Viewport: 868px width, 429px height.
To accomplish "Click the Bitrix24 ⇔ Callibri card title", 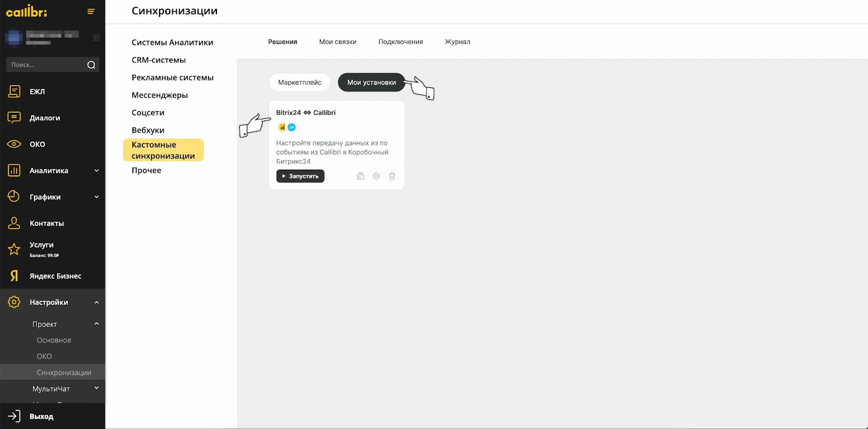I will coord(305,113).
